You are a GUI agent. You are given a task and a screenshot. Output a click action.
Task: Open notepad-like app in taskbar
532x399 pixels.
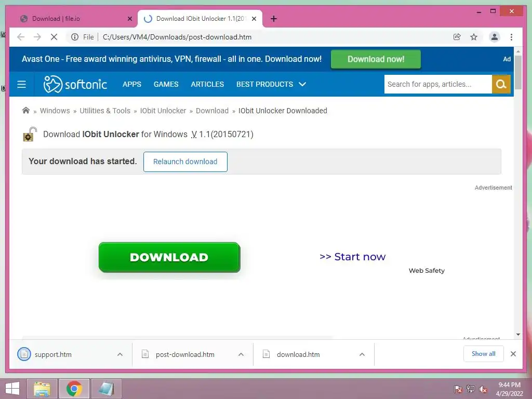coord(106,389)
